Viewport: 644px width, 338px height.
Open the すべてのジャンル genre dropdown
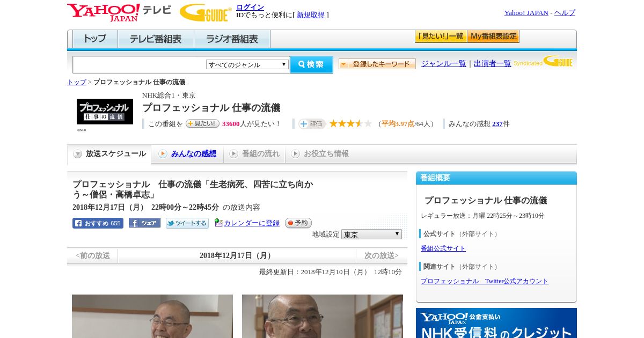(x=247, y=64)
